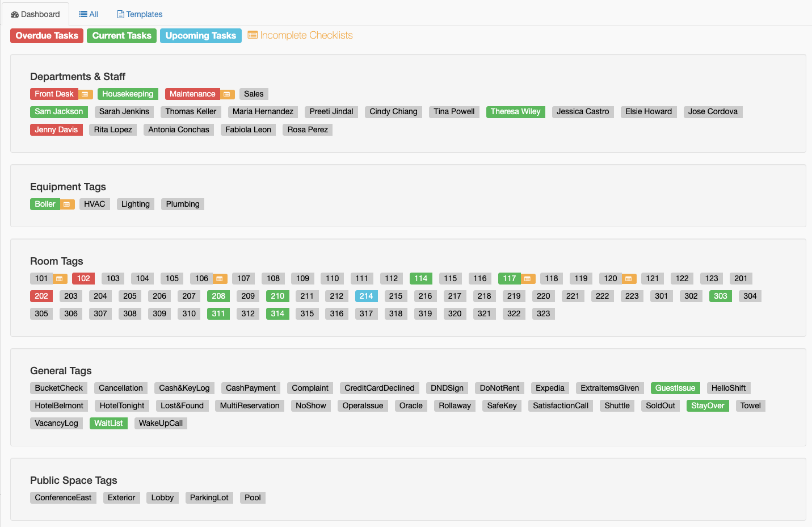Select the Front Desk department tag
Viewport: 812px width, 527px height.
click(x=54, y=94)
